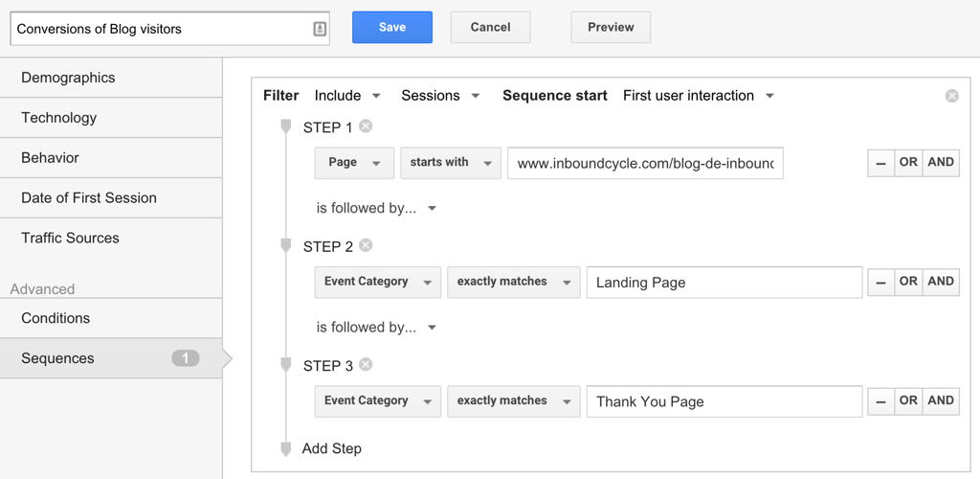Click the 'Advanced' heading in sidebar
980x479 pixels.
click(x=42, y=289)
